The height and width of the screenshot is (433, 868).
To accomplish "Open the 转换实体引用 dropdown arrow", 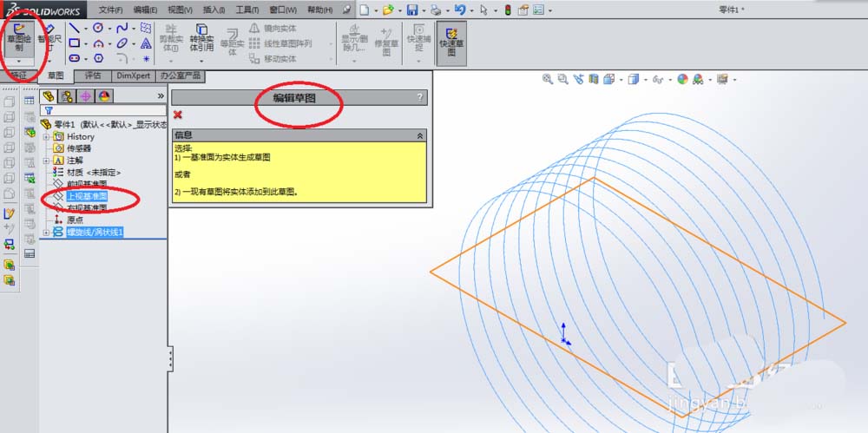I will tap(201, 61).
